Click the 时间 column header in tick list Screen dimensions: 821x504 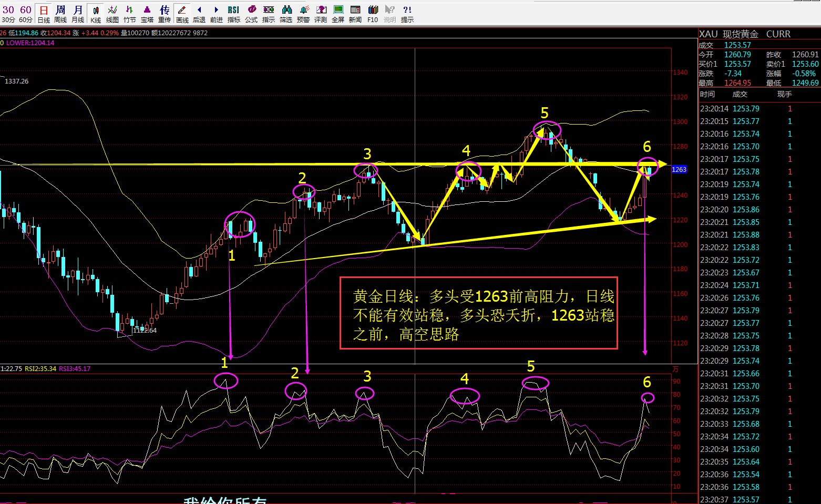tap(707, 94)
